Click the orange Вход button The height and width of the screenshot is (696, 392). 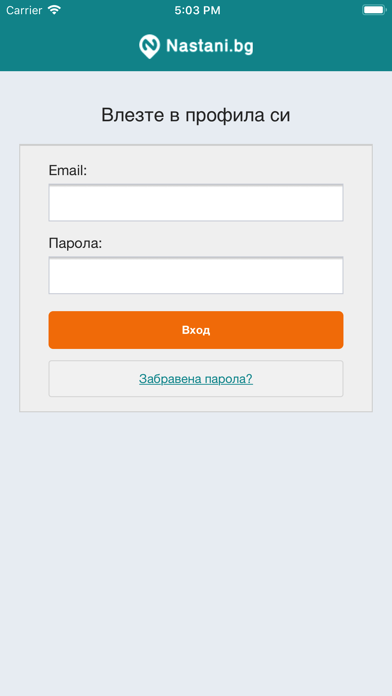(196, 330)
